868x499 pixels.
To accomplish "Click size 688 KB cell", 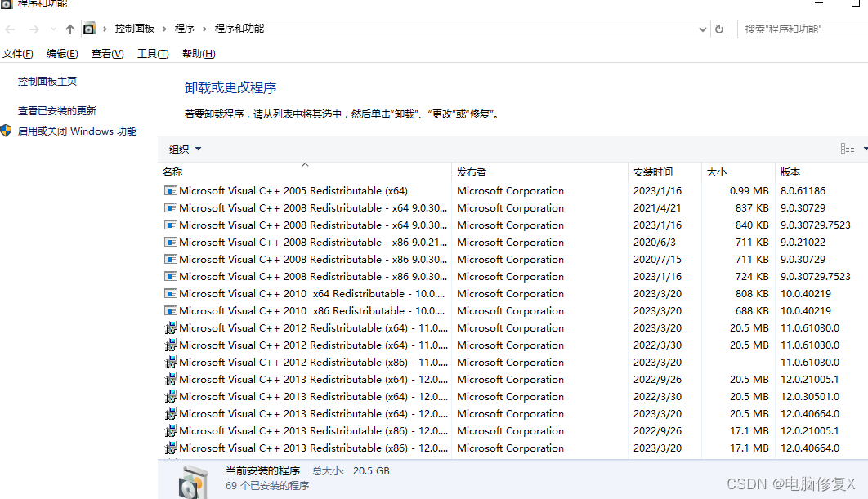I will tap(752, 311).
